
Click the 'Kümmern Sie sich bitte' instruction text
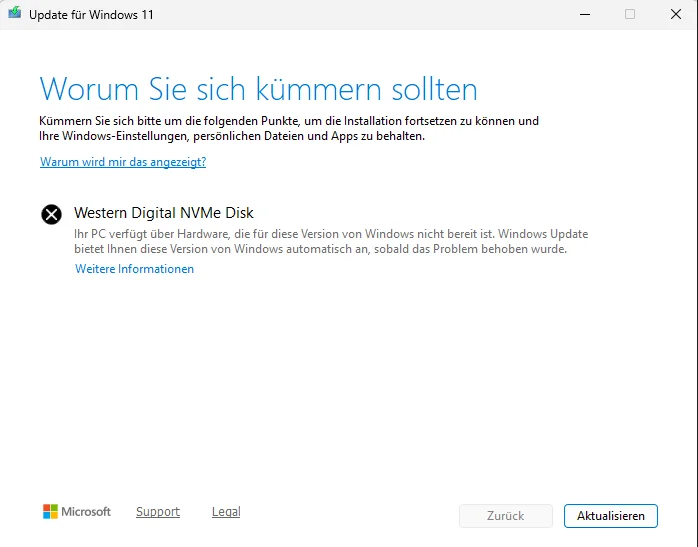pos(289,128)
